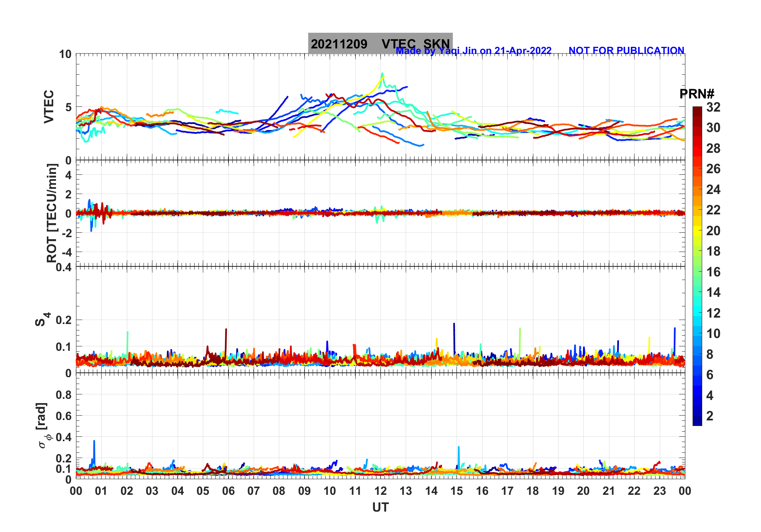Click the ROT [TECU/min] axis label
Viewport: 761px width, 532px height.
[x=52, y=213]
